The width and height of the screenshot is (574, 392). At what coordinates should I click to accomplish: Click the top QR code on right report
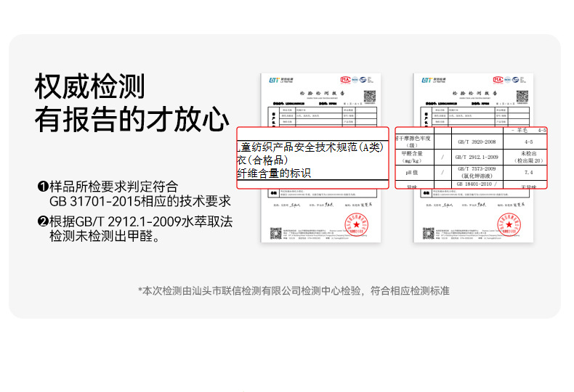522,97
